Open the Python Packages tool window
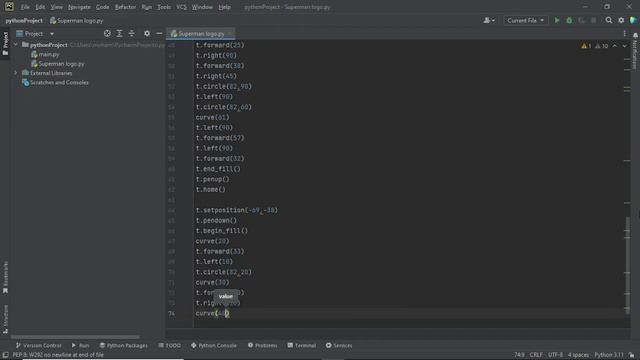 pos(123,345)
